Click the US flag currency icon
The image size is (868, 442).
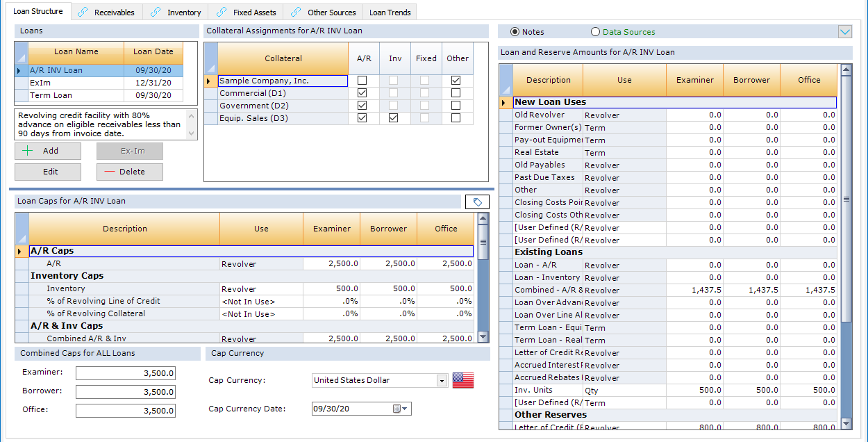click(463, 380)
